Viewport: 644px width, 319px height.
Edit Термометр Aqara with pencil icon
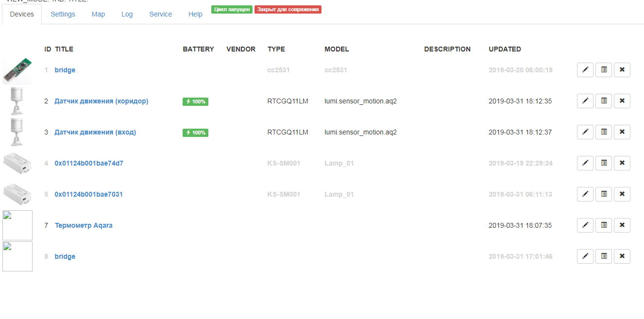coord(585,225)
